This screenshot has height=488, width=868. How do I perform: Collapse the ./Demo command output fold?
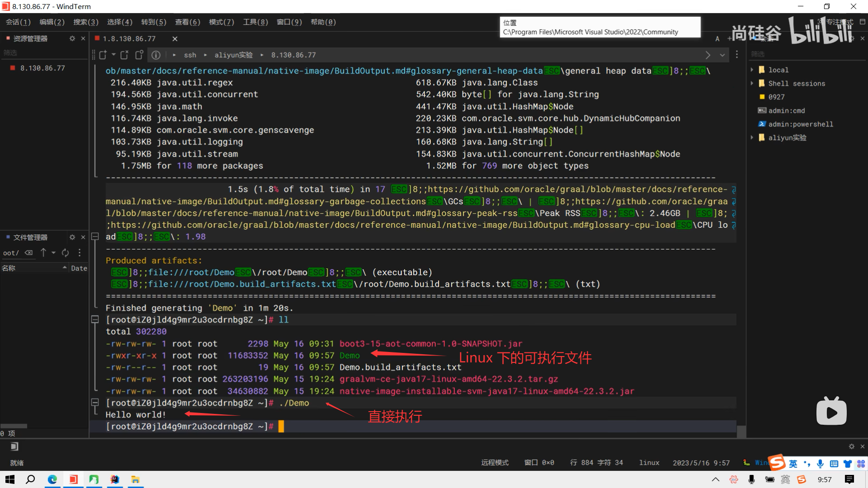tap(95, 402)
